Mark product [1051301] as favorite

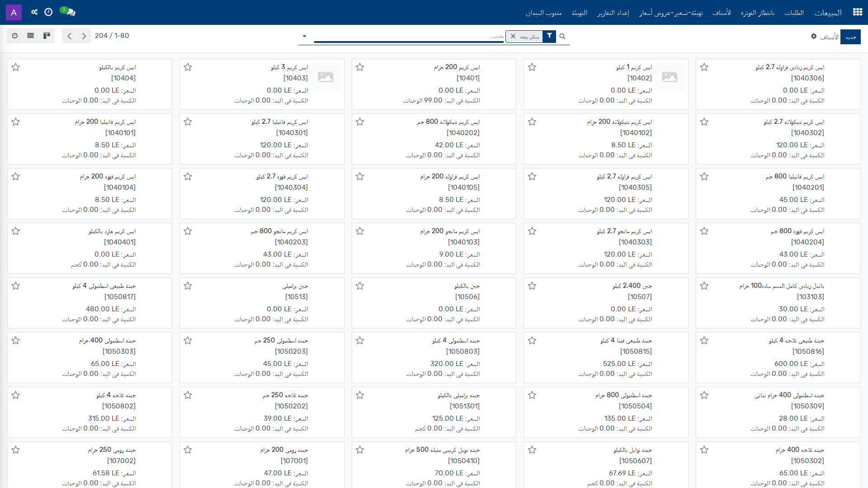360,395
